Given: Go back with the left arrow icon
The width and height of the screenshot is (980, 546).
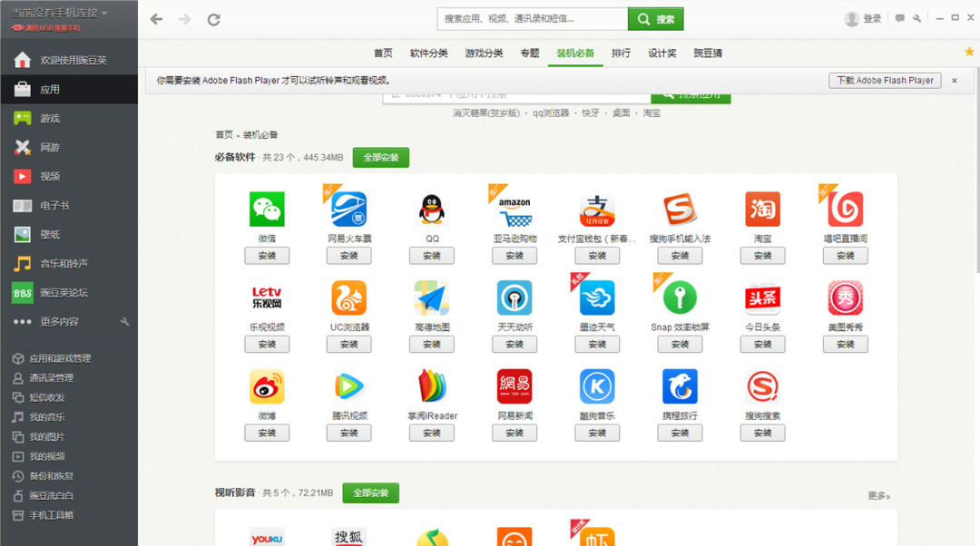Looking at the screenshot, I should 156,19.
